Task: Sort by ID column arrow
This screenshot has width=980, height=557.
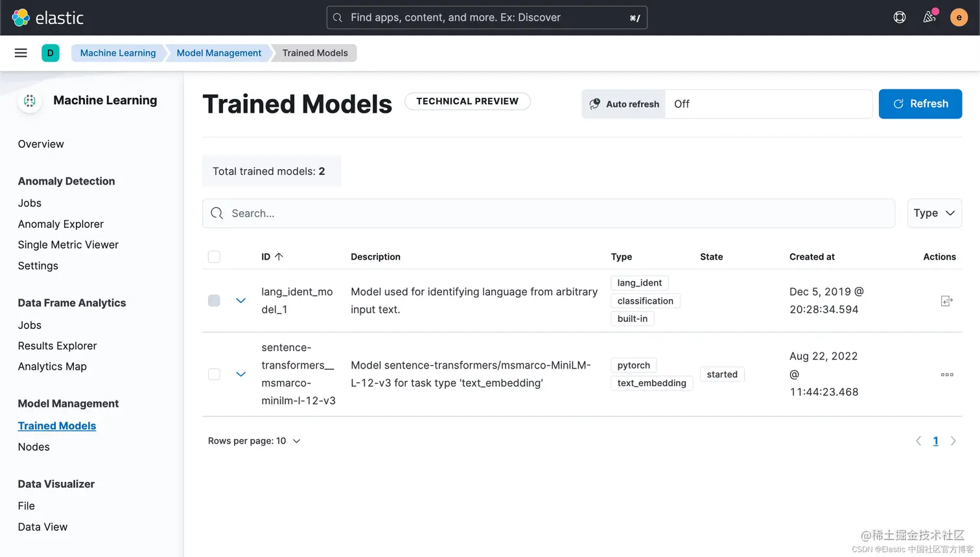Action: point(279,256)
